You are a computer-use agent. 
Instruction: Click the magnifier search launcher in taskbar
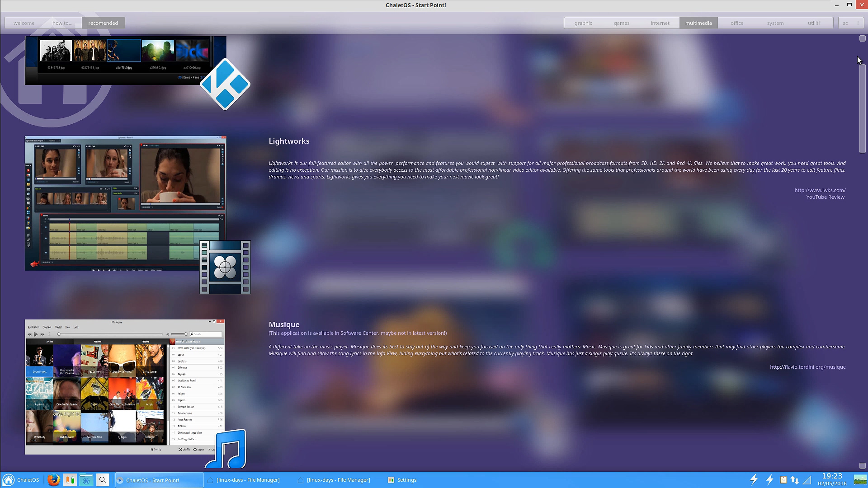point(103,480)
